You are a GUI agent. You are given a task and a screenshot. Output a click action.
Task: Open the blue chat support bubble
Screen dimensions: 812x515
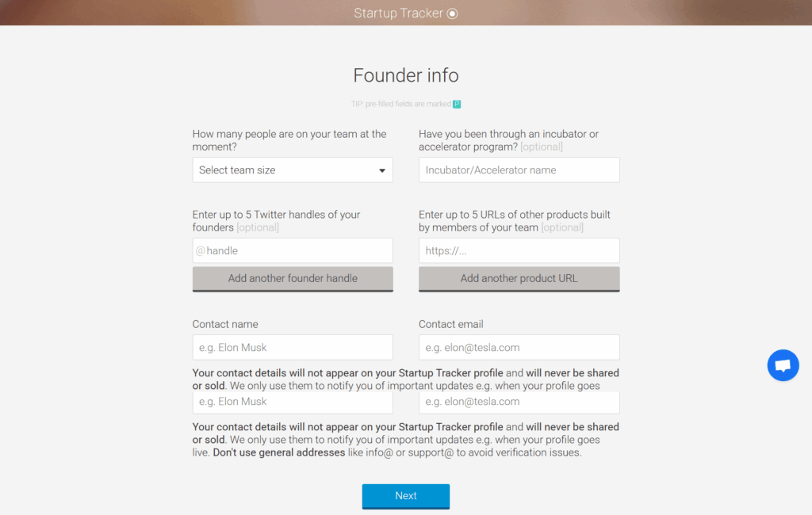coord(783,365)
